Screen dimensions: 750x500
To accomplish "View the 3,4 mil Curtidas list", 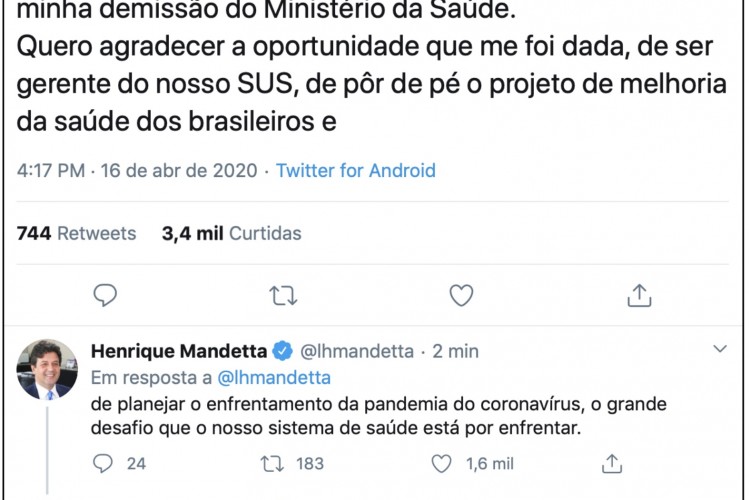I will 231,233.
